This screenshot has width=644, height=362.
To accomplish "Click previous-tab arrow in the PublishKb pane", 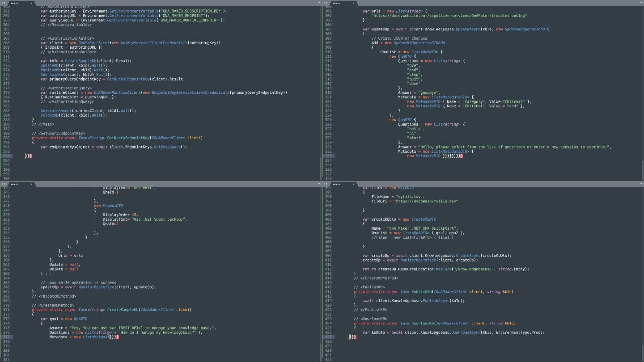I will (325, 184).
